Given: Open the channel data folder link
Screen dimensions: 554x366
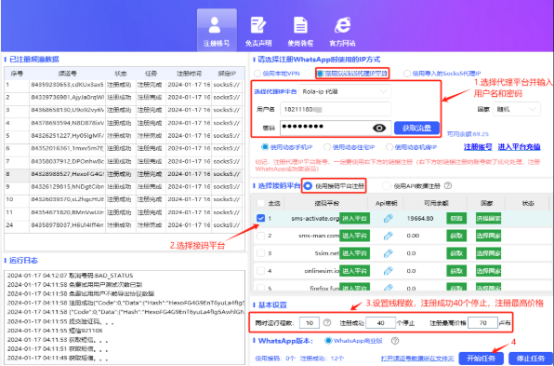Looking at the screenshot, I should pyautogui.click(x=417, y=359).
